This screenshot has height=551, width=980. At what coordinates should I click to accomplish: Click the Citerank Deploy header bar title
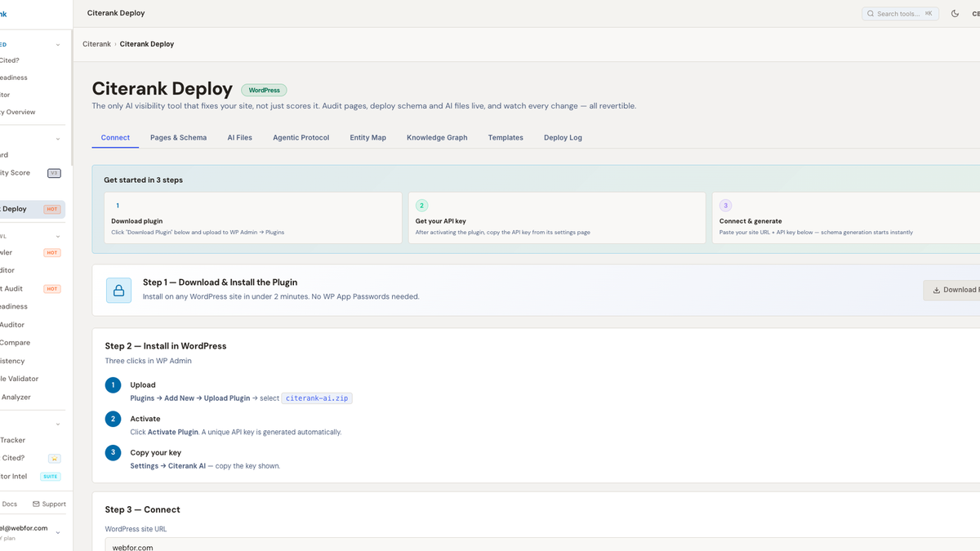coord(116,13)
